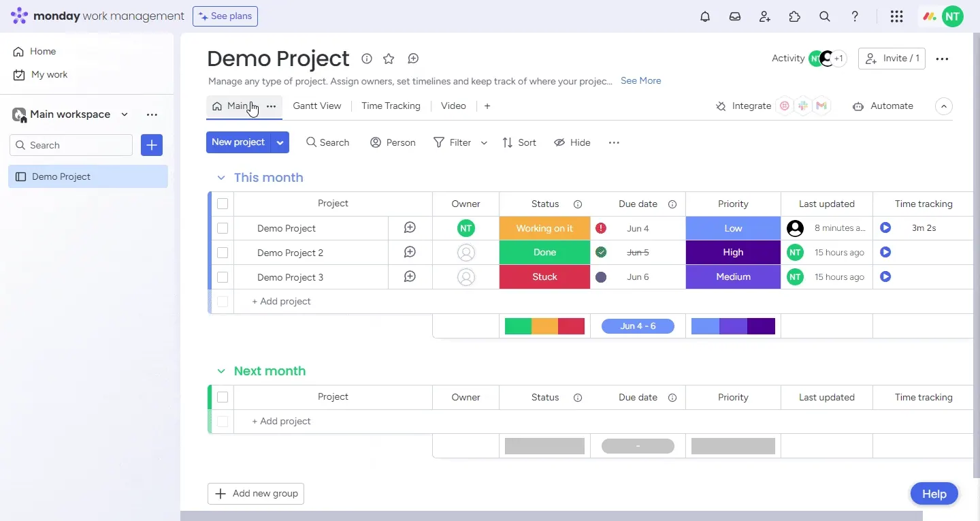Screen dimensions: 980x521
Task: Change the Working on it status cell
Action: tap(544, 228)
